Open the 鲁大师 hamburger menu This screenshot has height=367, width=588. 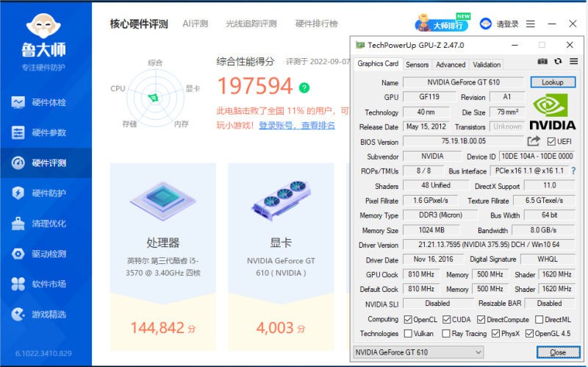[x=531, y=24]
